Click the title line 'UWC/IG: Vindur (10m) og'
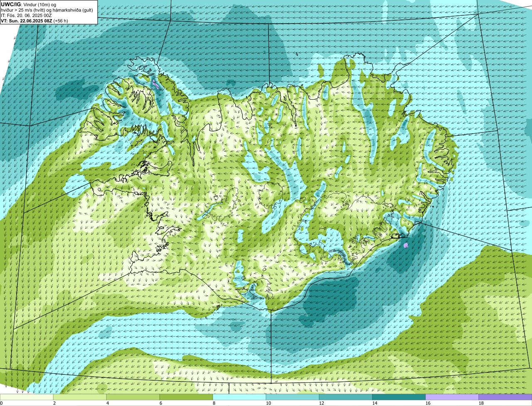Screen dimensions: 532x406 (29, 4)
